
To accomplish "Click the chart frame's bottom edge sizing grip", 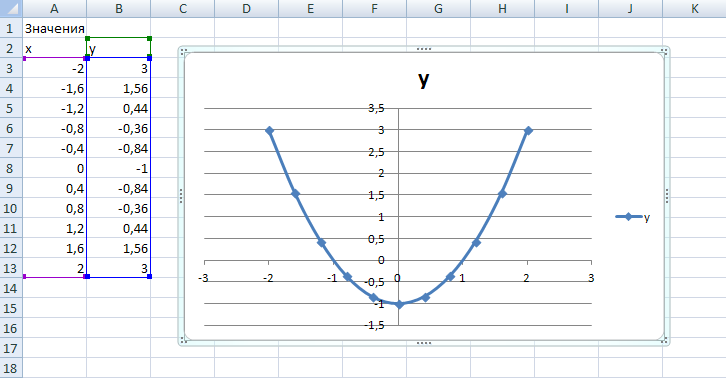I will 424,343.
